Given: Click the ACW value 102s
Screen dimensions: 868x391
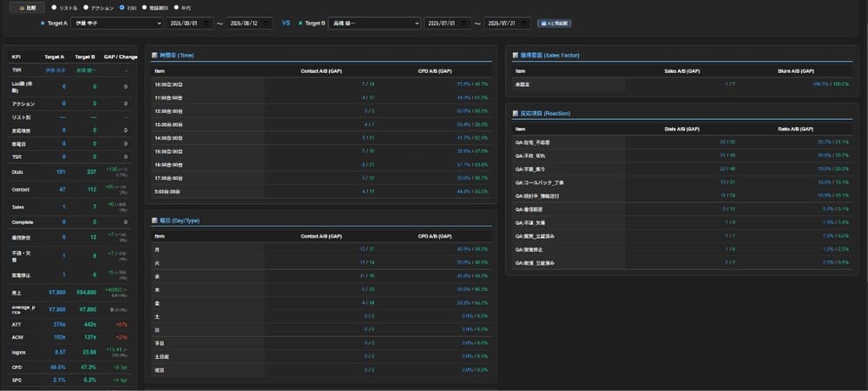Looking at the screenshot, I should pos(60,337).
